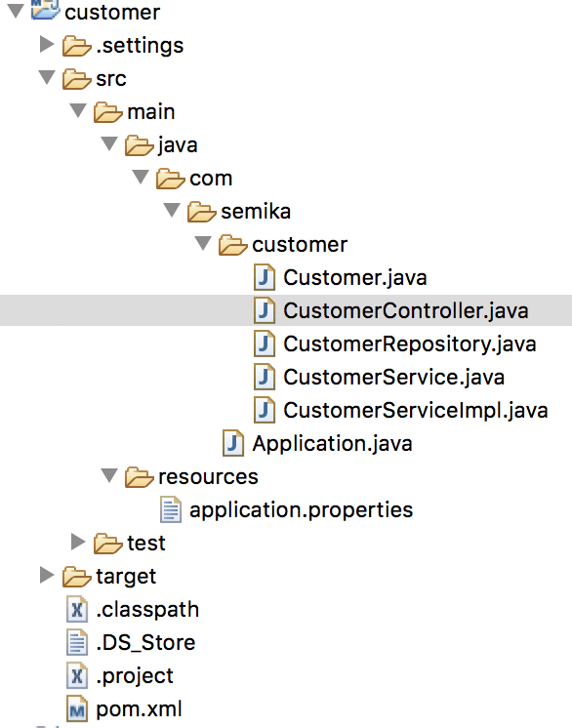This screenshot has width=572, height=728.
Task: Collapse the main folder arrow
Action: tap(78, 110)
